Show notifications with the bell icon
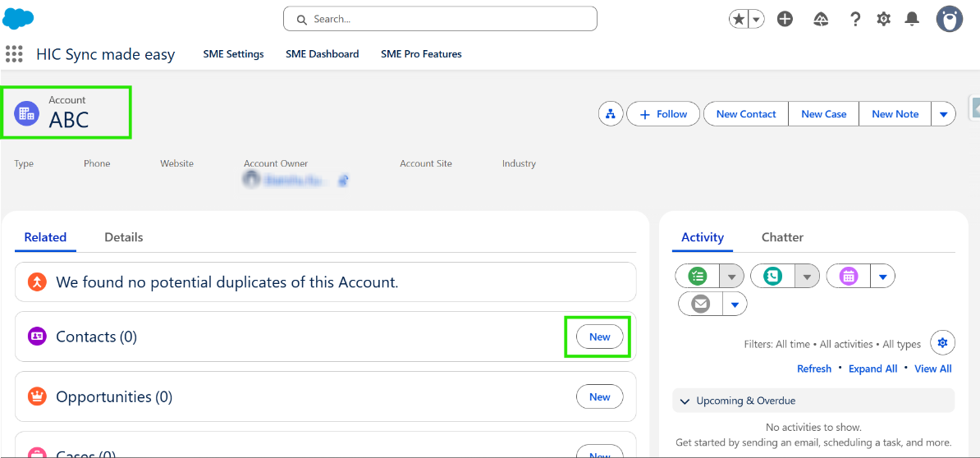 tap(912, 19)
